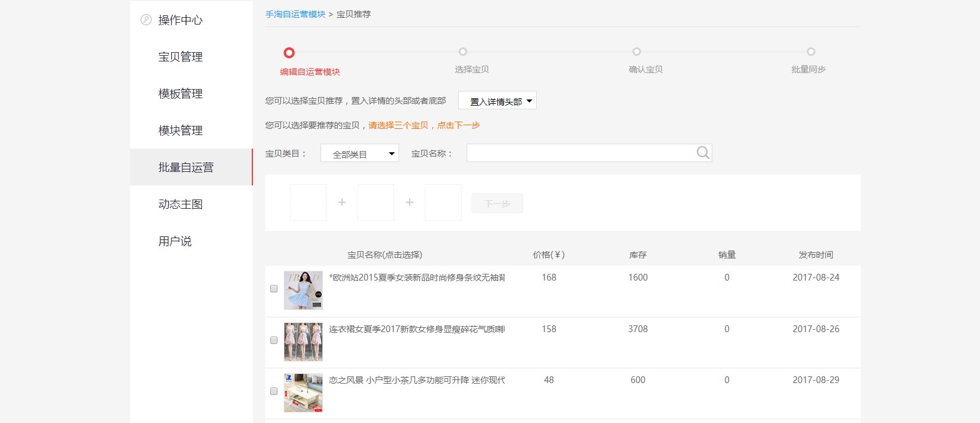Image resolution: width=980 pixels, height=423 pixels.
Task: Check the 欧洲站2015夏季女装 product checkbox
Action: [x=274, y=289]
